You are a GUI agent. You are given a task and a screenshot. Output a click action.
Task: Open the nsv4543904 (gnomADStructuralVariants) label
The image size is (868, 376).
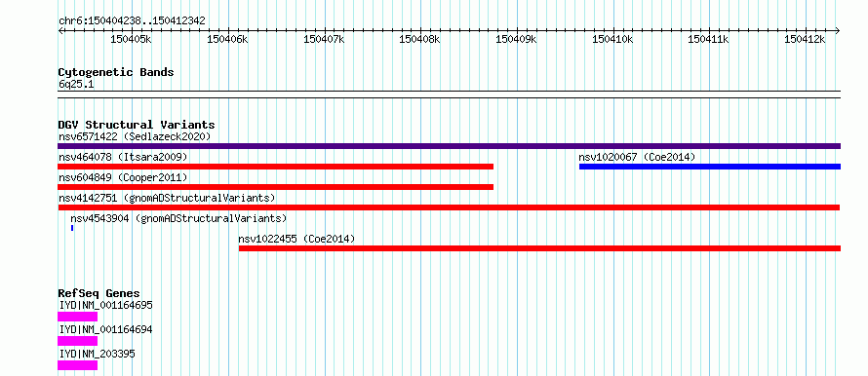(x=178, y=218)
